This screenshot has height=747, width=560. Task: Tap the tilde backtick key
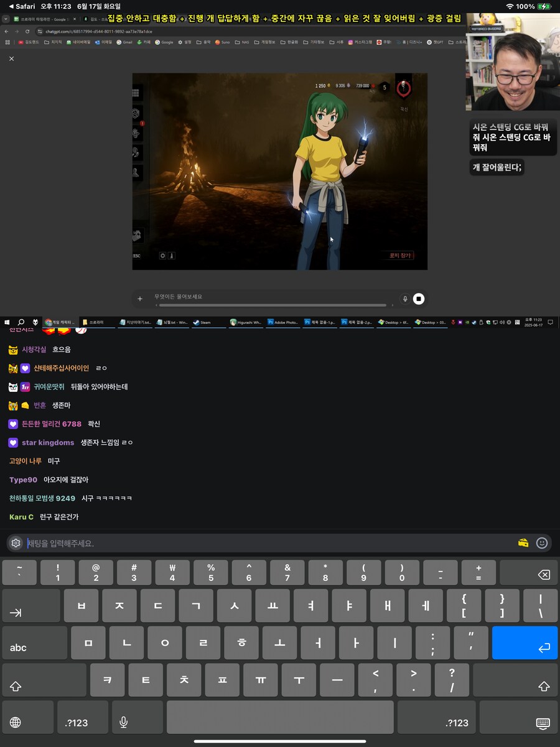19,573
